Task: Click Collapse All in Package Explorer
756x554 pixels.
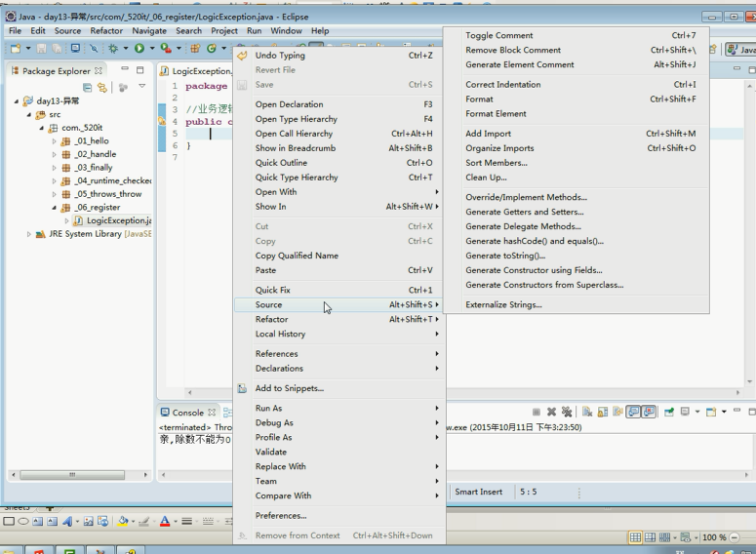Action: coord(88,88)
